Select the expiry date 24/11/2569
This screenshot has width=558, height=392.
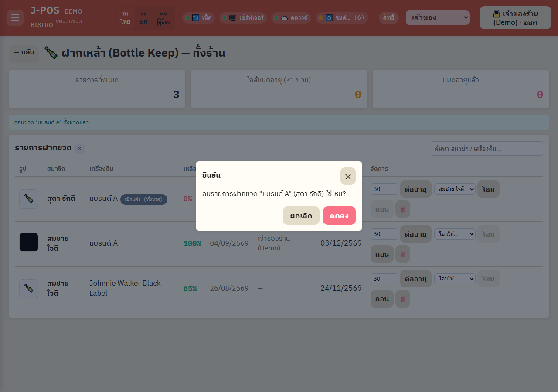[x=341, y=288]
